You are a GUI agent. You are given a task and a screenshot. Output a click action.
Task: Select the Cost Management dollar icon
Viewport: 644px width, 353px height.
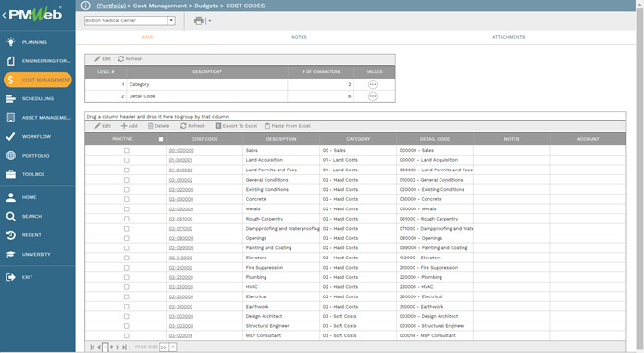click(x=11, y=80)
